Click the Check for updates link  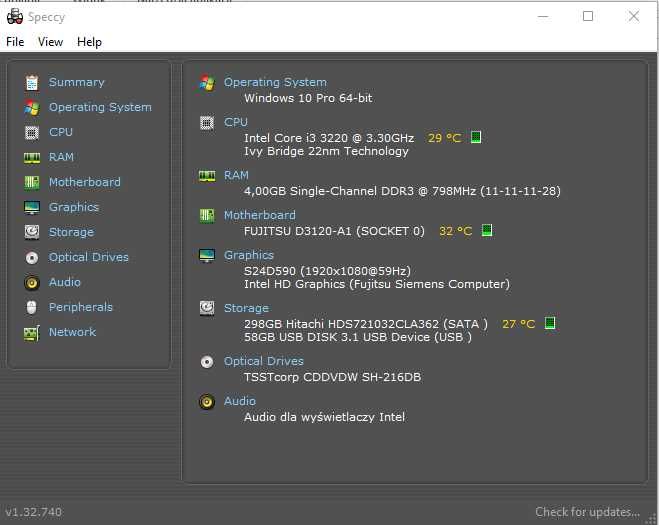[587, 512]
